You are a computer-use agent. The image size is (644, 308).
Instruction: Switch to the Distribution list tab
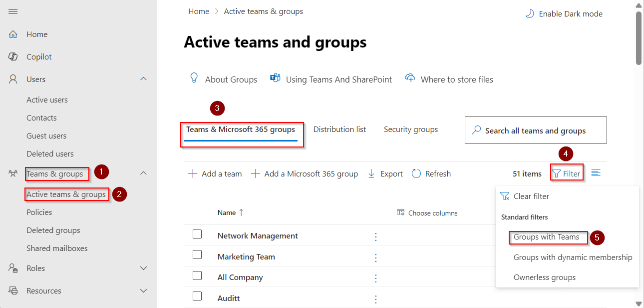pos(339,129)
